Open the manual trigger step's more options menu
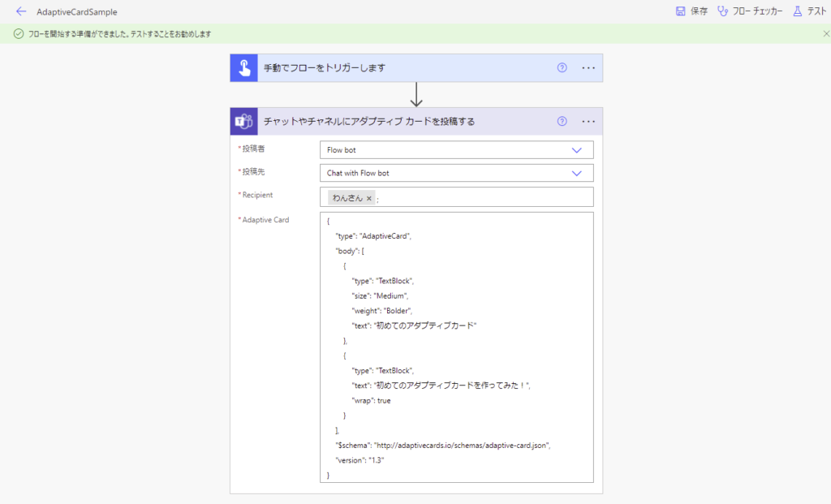Screen dimensions: 831x504 coord(588,68)
